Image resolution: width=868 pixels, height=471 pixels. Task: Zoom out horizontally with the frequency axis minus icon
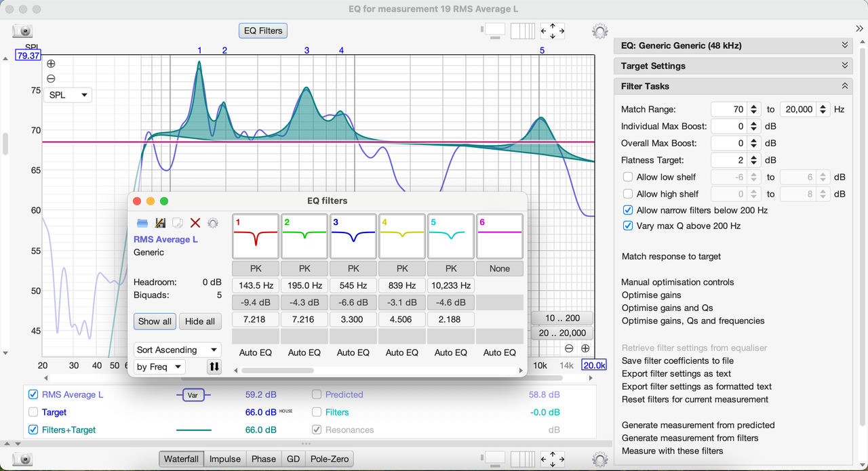[x=569, y=348]
